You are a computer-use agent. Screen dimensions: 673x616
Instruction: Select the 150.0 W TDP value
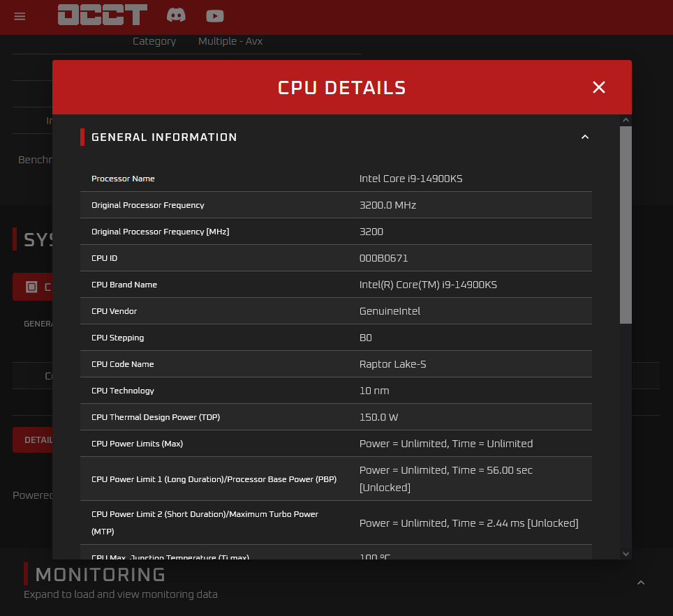click(x=378, y=417)
